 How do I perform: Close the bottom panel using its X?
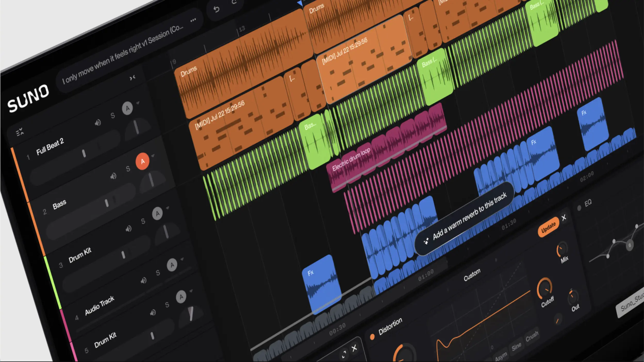(x=354, y=348)
